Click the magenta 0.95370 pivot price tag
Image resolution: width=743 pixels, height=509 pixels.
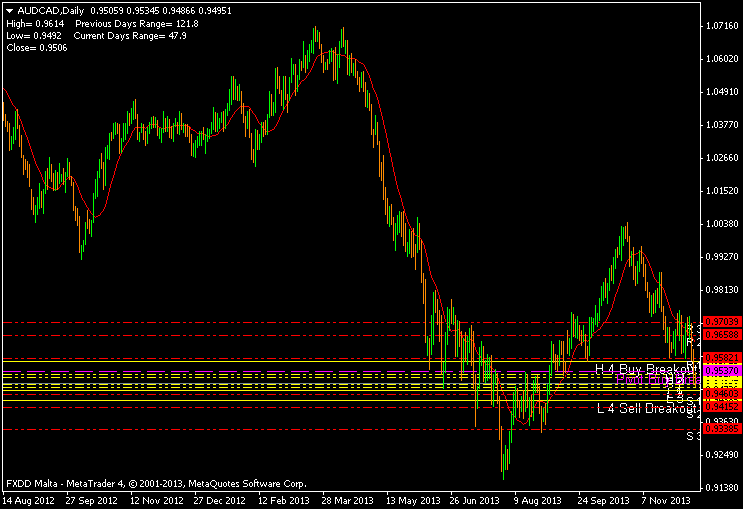click(720, 371)
